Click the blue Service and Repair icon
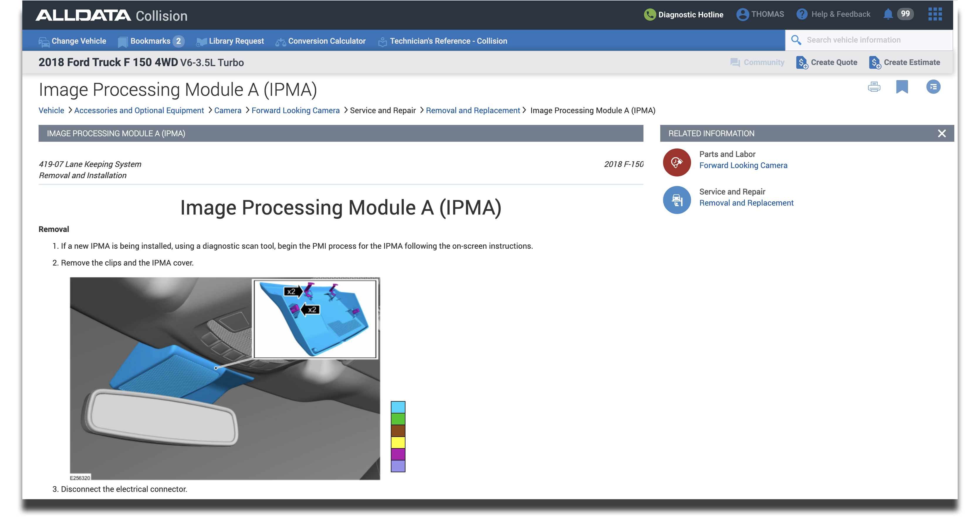The width and height of the screenshot is (980, 523). coord(676,200)
